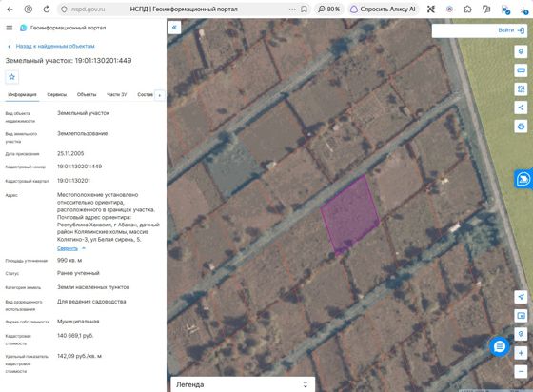Select ownership value Муниципальная

[x=78, y=322]
